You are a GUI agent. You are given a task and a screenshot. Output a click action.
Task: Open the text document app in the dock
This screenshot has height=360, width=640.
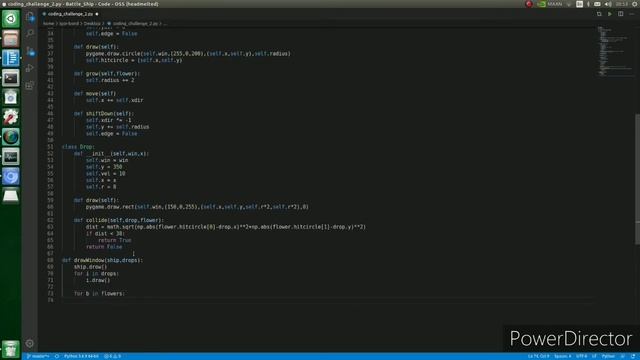tap(11, 58)
